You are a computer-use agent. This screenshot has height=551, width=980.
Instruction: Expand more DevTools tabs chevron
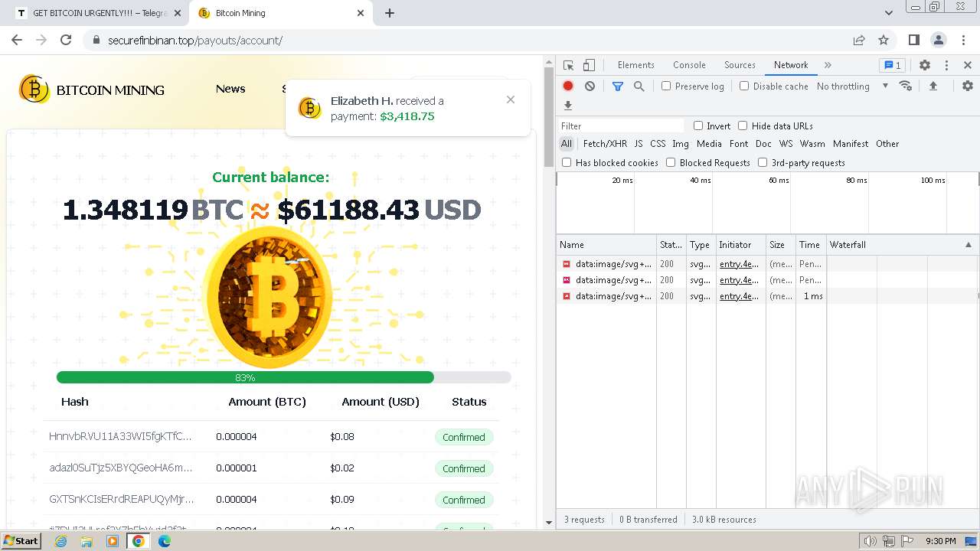click(x=828, y=65)
